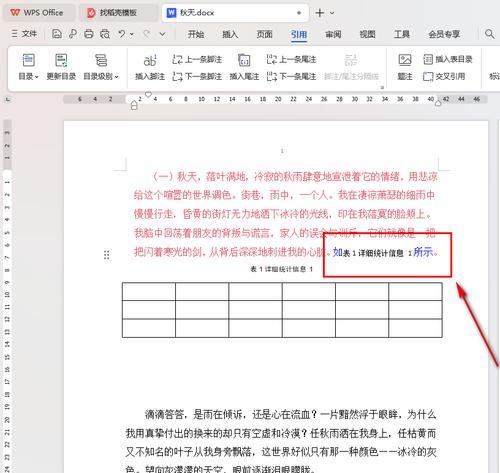Click the tab stop selector at ruler corner

8,99
